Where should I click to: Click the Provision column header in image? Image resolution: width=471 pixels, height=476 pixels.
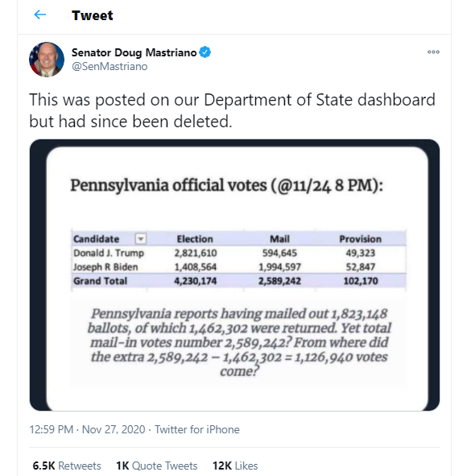360,239
